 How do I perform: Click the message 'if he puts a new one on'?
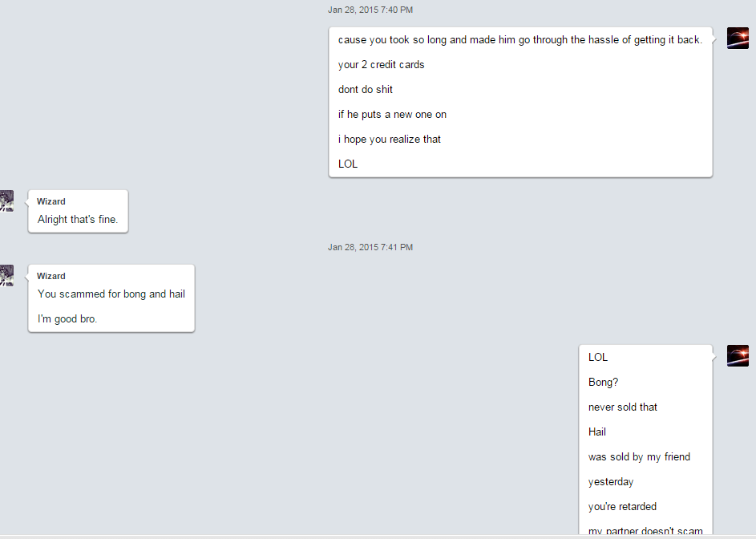point(393,115)
